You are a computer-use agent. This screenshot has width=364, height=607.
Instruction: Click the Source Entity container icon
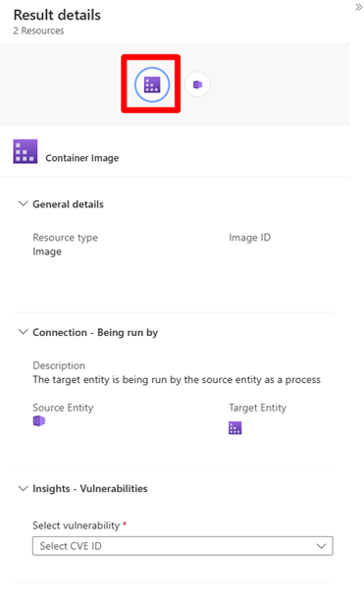point(39,420)
